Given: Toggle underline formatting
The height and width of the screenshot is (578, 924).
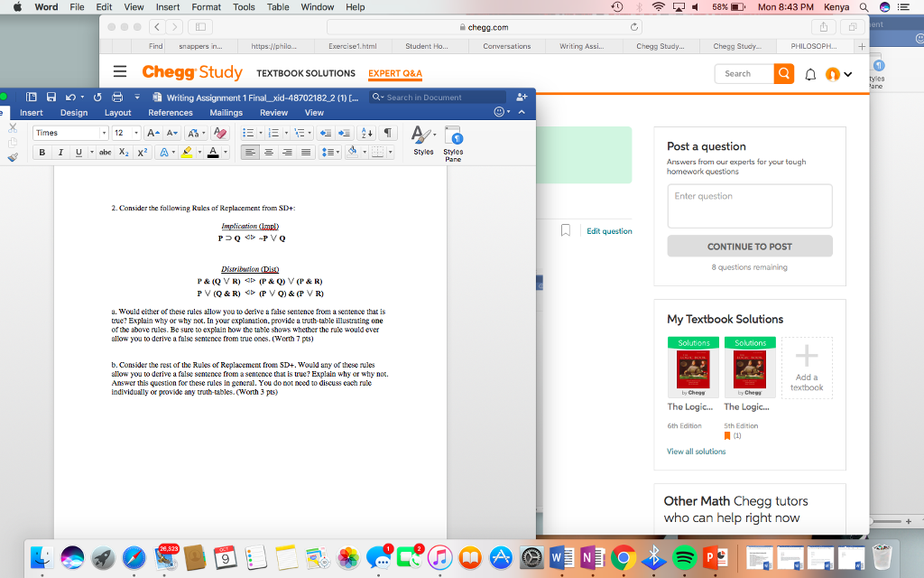Looking at the screenshot, I should [78, 151].
